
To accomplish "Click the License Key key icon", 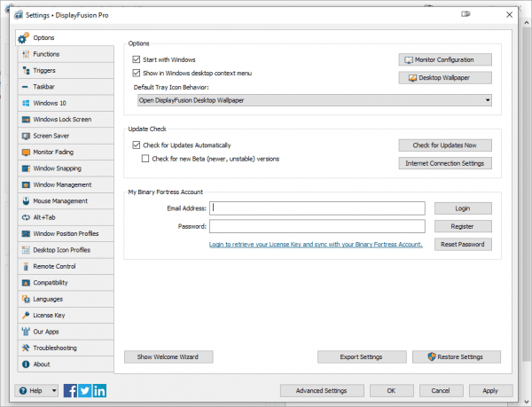I will coord(26,315).
